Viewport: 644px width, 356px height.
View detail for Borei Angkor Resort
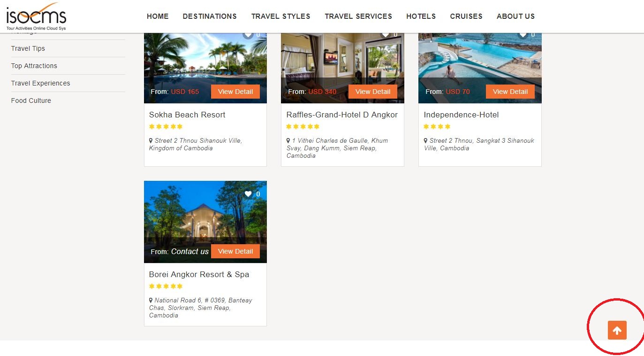pos(235,251)
